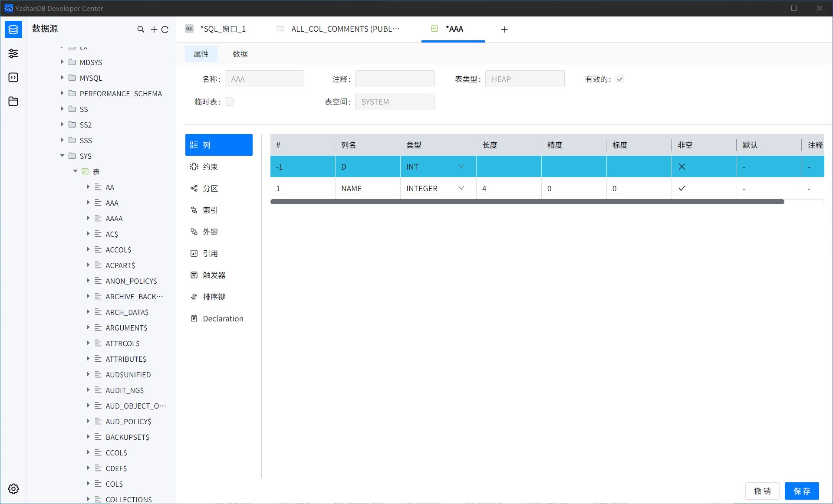This screenshot has width=833, height=504.
Task: Open settings gear at bottom left
Action: pos(13,489)
